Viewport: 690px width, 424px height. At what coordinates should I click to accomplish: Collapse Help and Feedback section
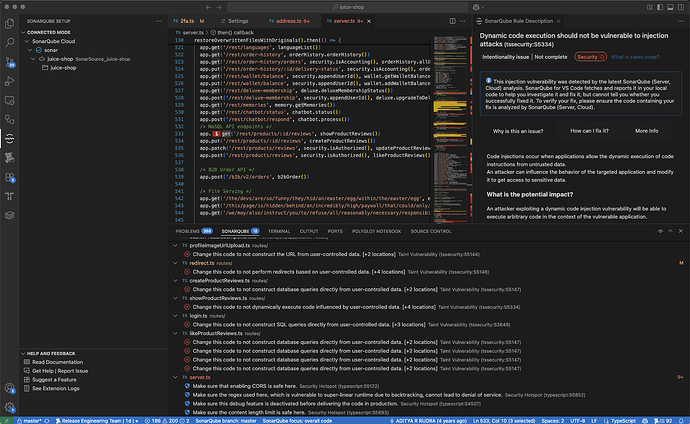[23, 354]
